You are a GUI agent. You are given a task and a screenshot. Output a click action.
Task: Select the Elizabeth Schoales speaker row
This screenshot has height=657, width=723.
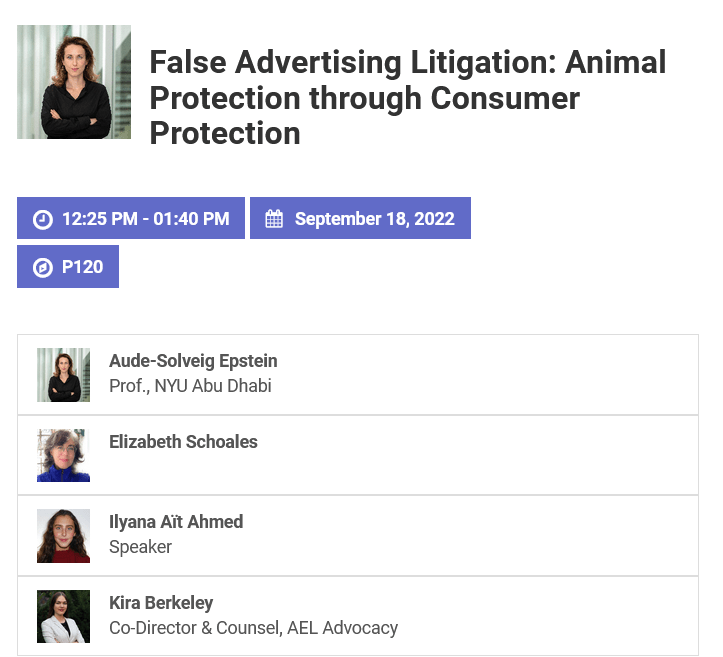[x=450, y=456]
